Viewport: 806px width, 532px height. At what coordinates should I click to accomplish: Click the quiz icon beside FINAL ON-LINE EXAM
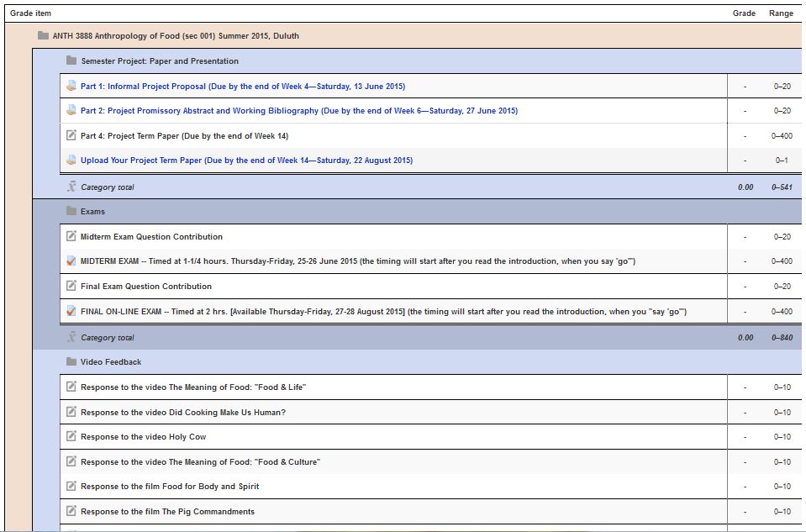coord(71,311)
